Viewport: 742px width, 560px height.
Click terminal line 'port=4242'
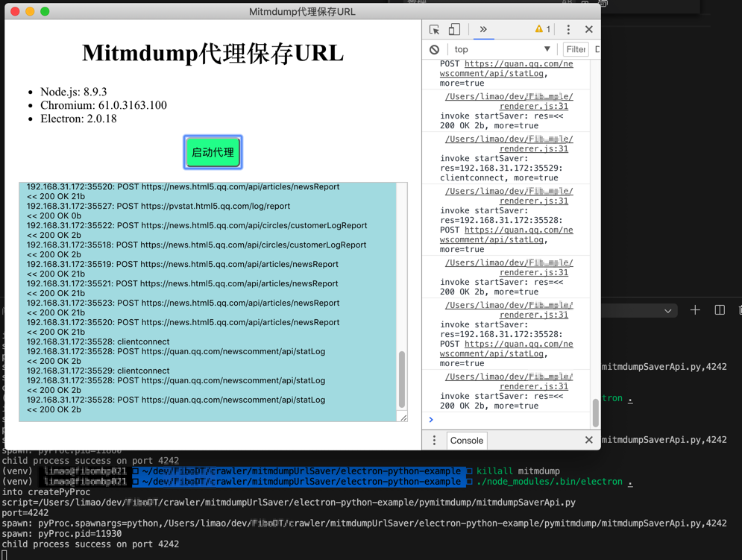click(25, 513)
